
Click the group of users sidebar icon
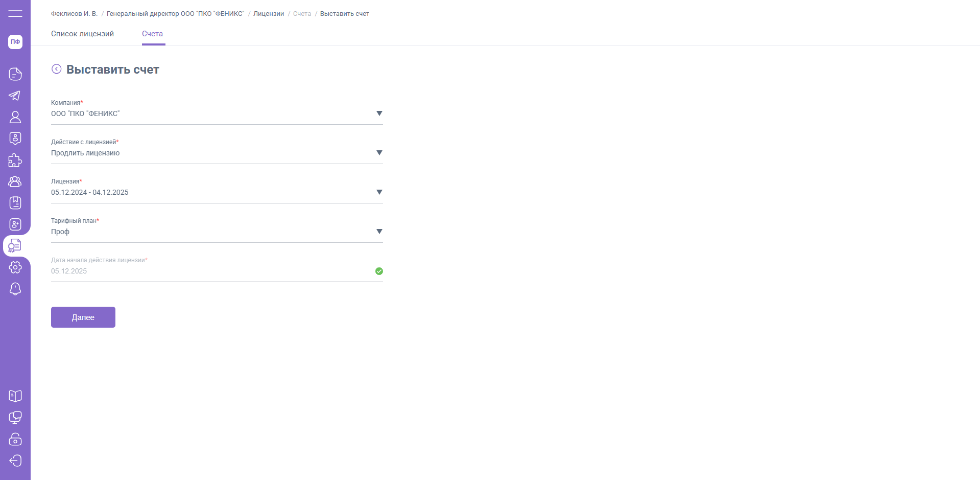point(15,181)
